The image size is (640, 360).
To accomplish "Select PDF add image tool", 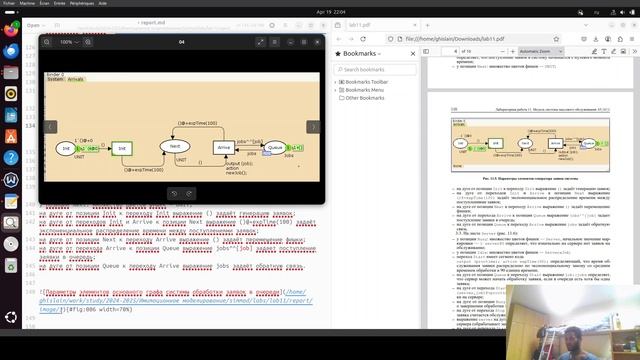I will [623, 51].
